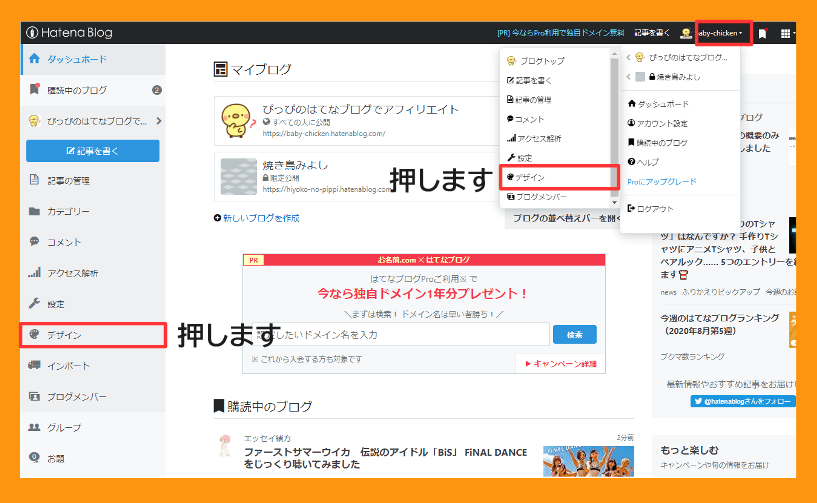Open ダッシュボード home icon in sidebar
817x503 pixels.
tap(34, 58)
